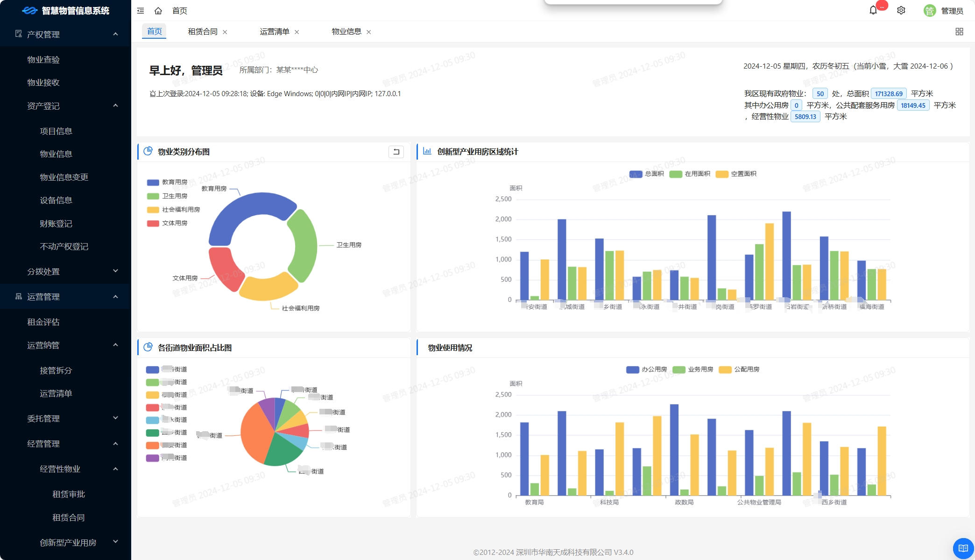Open the settings gear icon
Viewport: 975px width, 560px height.
(901, 10)
